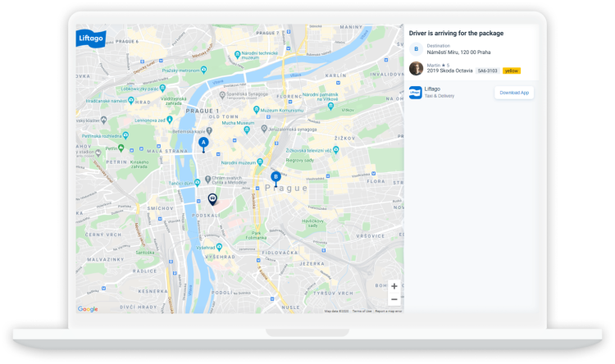Click the 2019 Skoda Octavia text

449,71
